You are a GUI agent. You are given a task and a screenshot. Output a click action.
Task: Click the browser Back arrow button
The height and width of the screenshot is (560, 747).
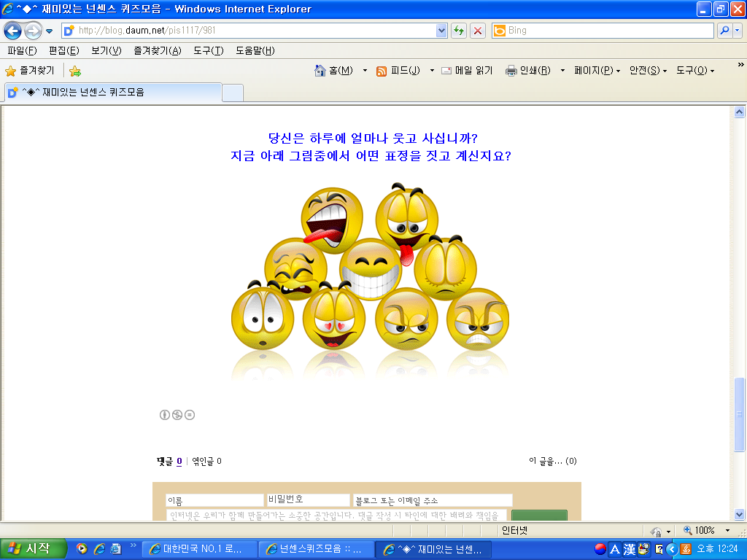13,31
